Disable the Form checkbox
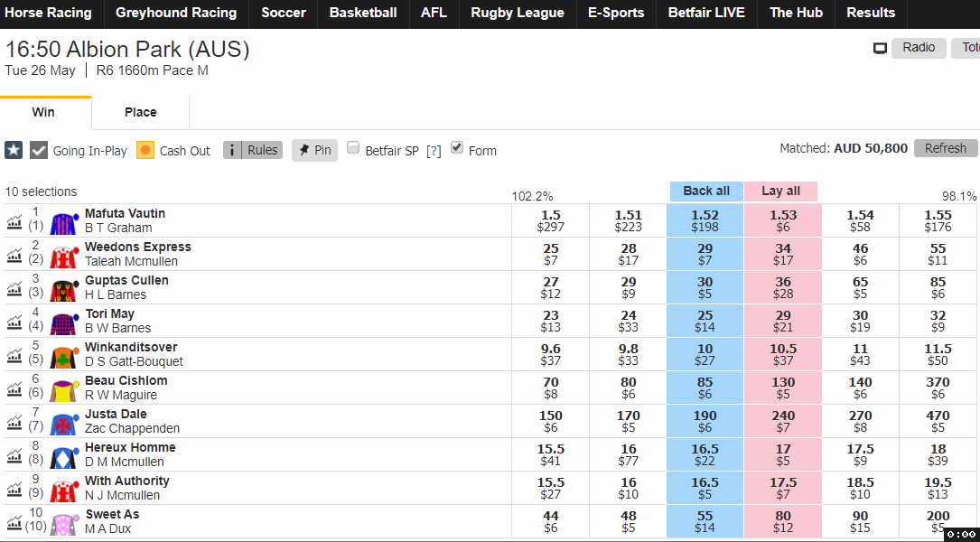 (457, 149)
